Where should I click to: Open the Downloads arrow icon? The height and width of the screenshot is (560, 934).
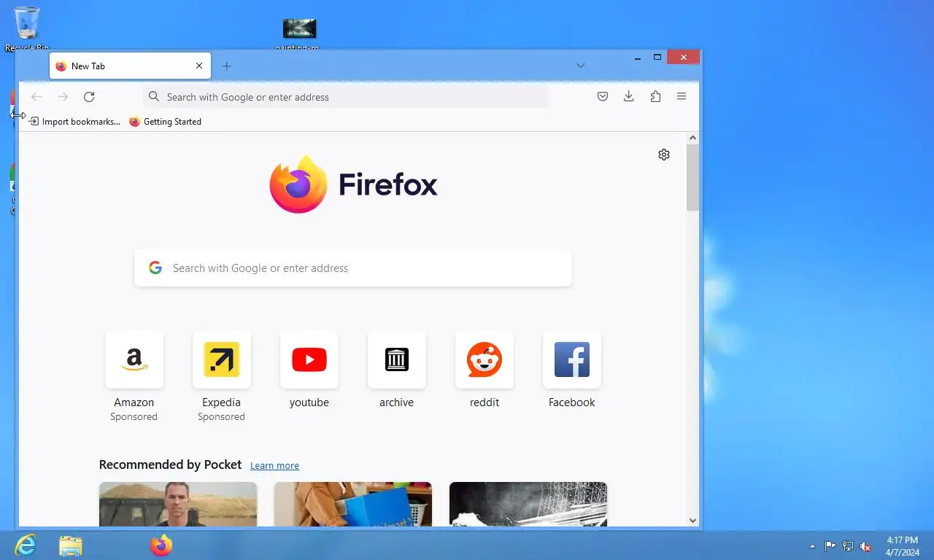628,96
